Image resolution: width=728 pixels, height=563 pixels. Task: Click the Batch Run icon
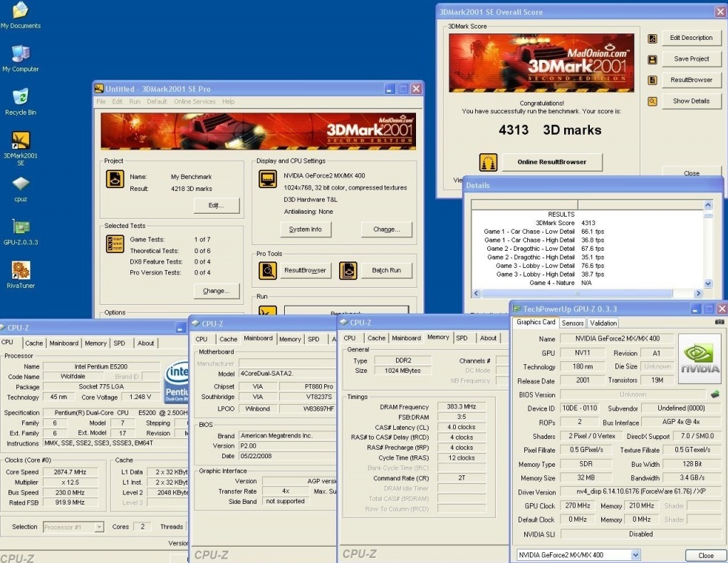[x=348, y=270]
